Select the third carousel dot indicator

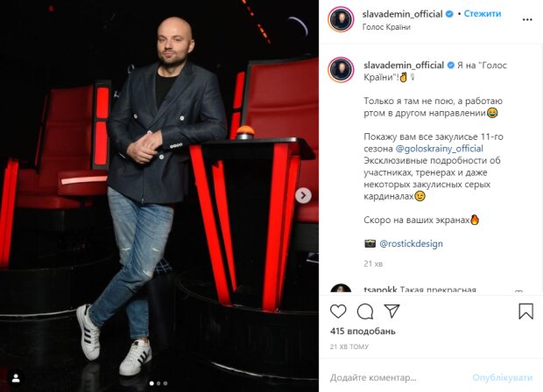pos(166,383)
